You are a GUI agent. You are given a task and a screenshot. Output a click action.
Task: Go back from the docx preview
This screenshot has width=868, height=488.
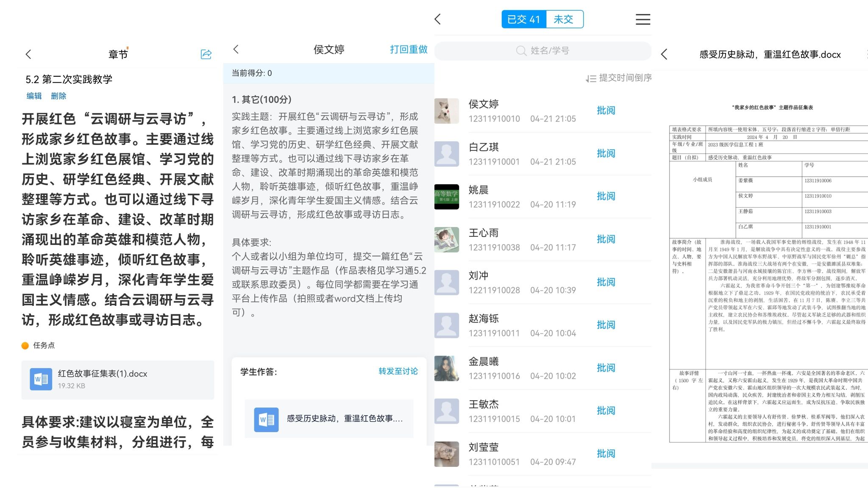click(x=664, y=54)
